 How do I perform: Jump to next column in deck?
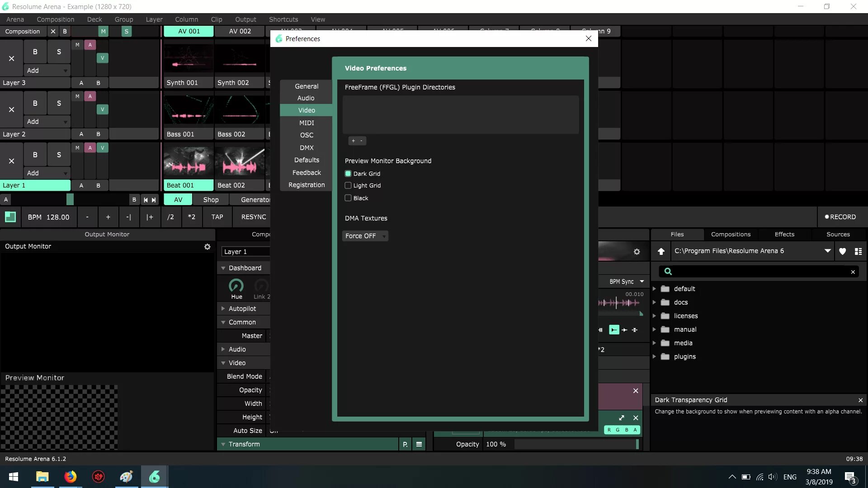tap(154, 200)
